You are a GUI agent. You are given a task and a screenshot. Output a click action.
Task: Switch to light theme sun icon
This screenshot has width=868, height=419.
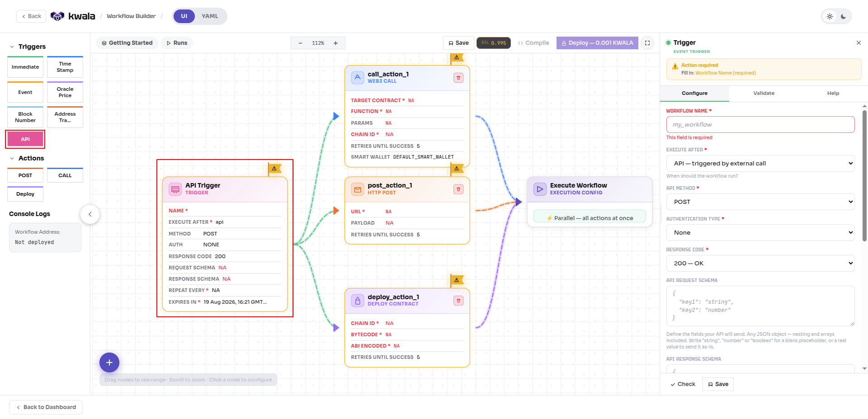pyautogui.click(x=830, y=16)
